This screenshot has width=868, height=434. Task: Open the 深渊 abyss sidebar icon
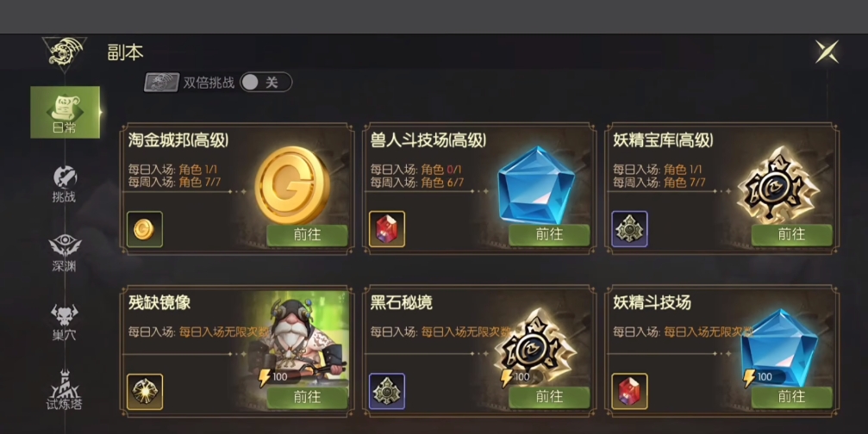[65, 253]
